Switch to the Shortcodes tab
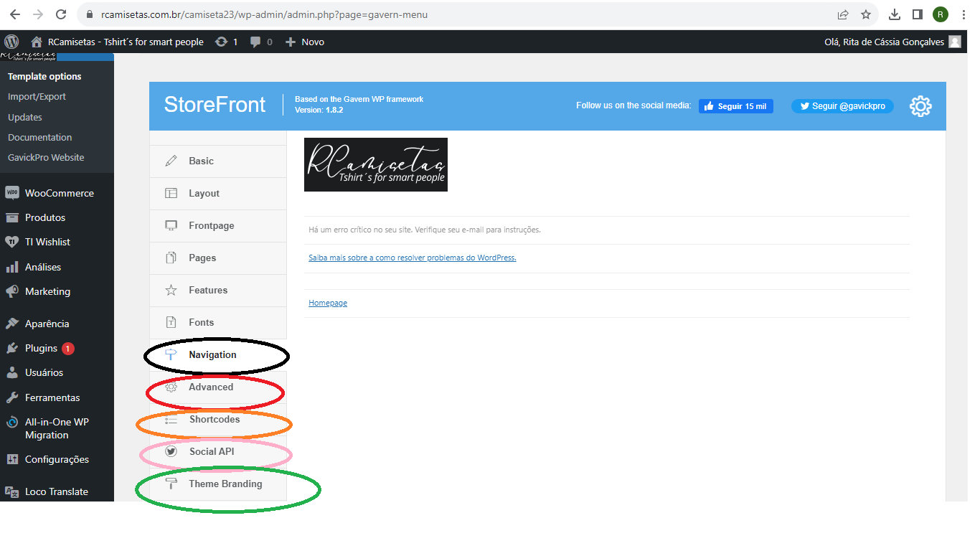The width and height of the screenshot is (980, 551). tap(218, 420)
